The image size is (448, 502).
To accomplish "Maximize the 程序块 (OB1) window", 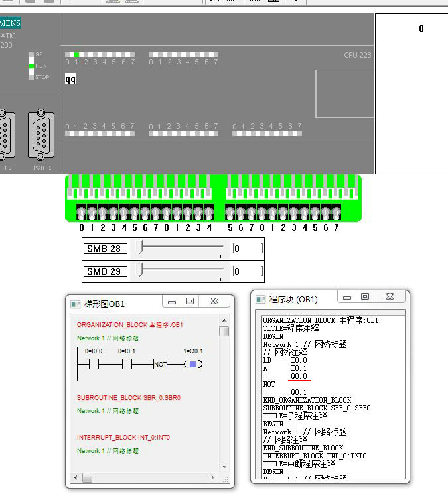I will tap(364, 297).
